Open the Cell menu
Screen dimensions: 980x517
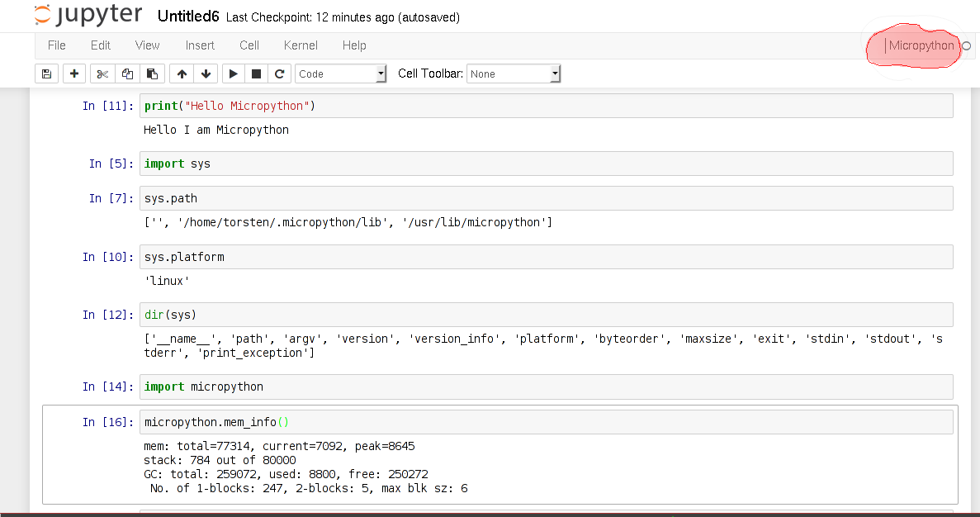[x=249, y=45]
